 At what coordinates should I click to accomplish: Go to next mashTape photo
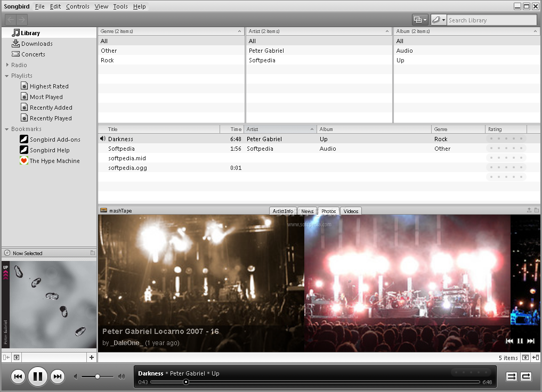click(531, 341)
